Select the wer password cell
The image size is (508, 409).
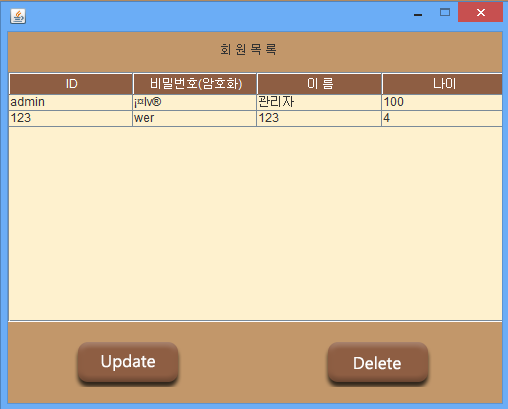(195, 118)
